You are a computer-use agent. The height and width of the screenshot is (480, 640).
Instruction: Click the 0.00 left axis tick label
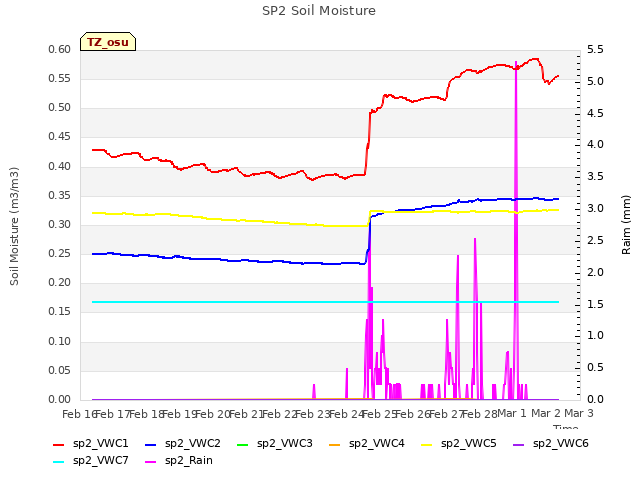click(60, 399)
